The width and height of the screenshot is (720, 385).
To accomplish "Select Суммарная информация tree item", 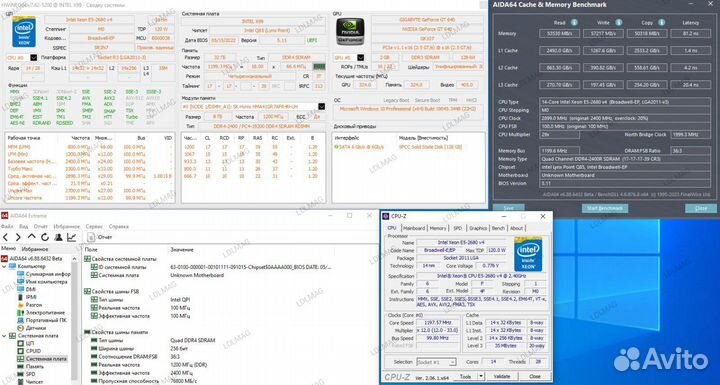I will tap(44, 274).
